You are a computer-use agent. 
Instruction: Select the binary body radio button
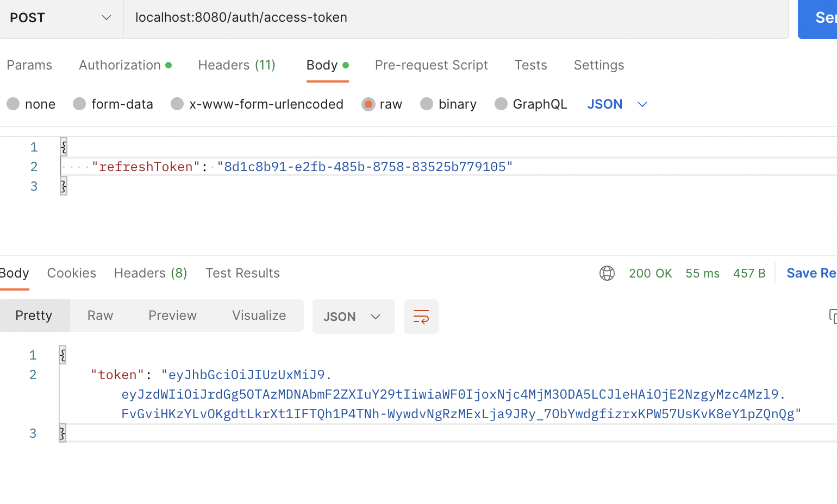click(x=427, y=104)
